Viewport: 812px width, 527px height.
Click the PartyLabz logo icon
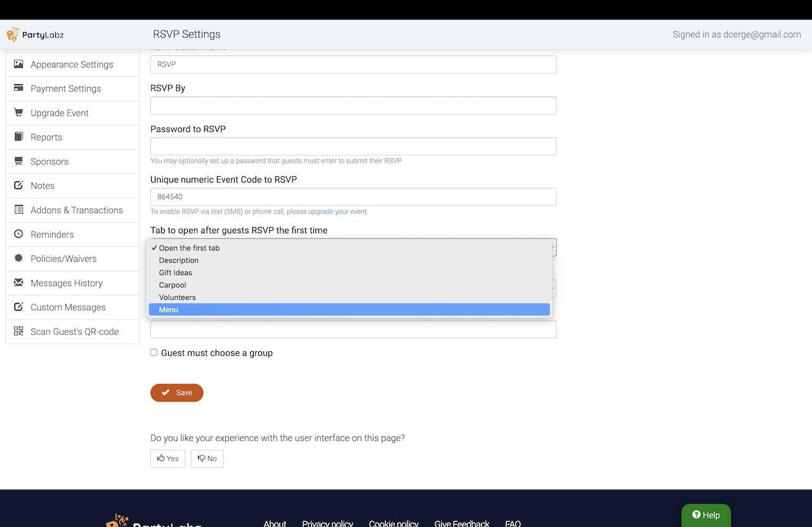pos(13,34)
